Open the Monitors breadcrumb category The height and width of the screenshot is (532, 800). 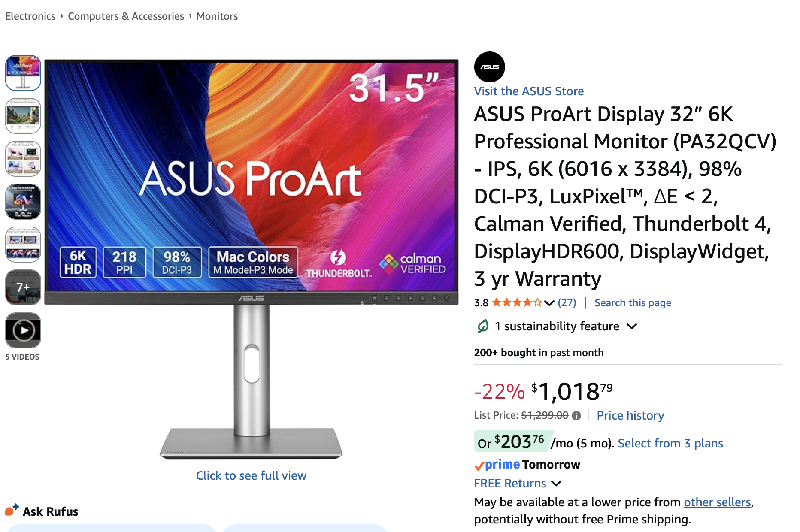click(217, 16)
